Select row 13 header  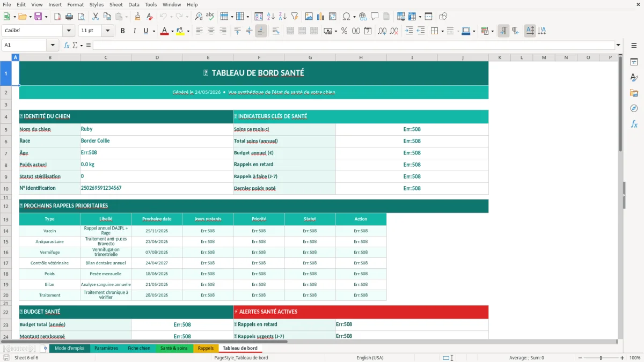pos(6,219)
